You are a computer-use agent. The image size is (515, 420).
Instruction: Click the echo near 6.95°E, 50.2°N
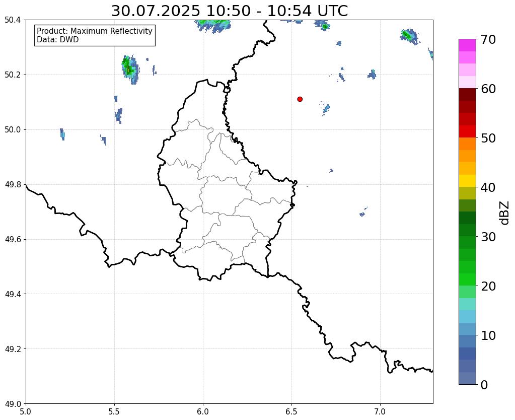click(x=372, y=75)
